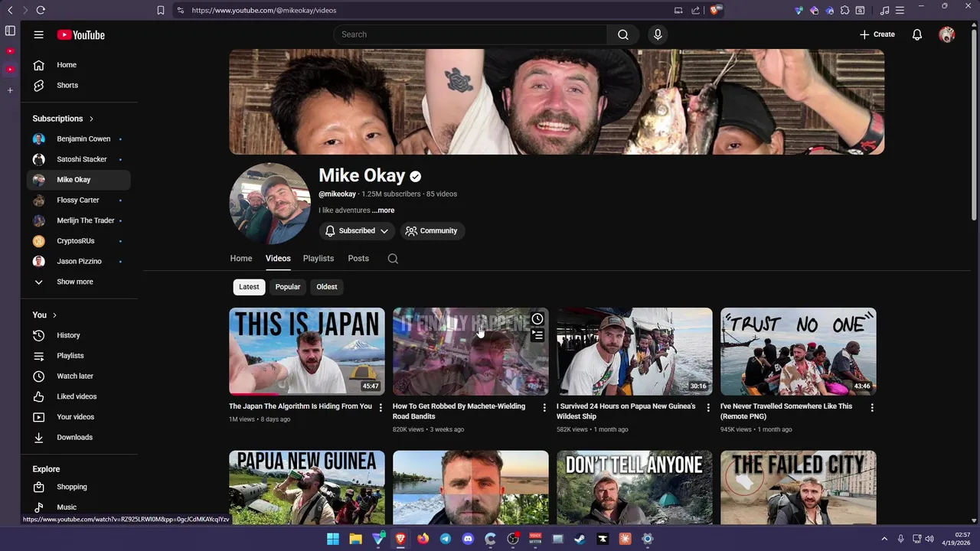This screenshot has height=551, width=980.
Task: Expand the You section chevron
Action: [54, 315]
